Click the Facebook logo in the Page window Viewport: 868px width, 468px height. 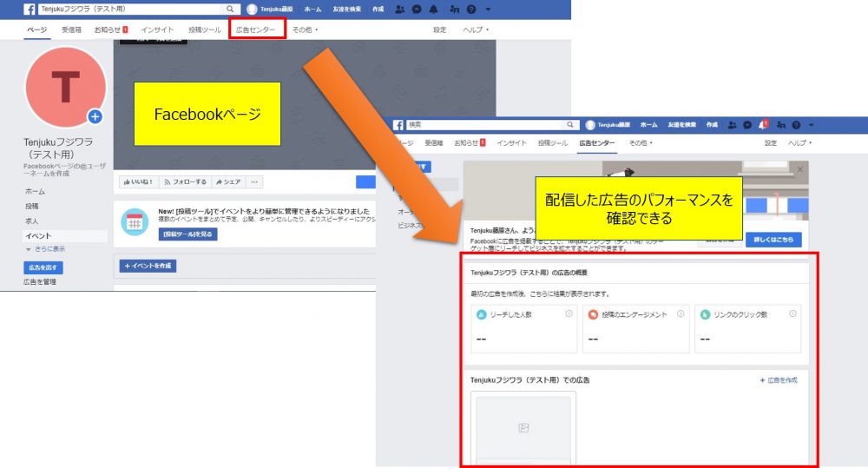(30, 10)
